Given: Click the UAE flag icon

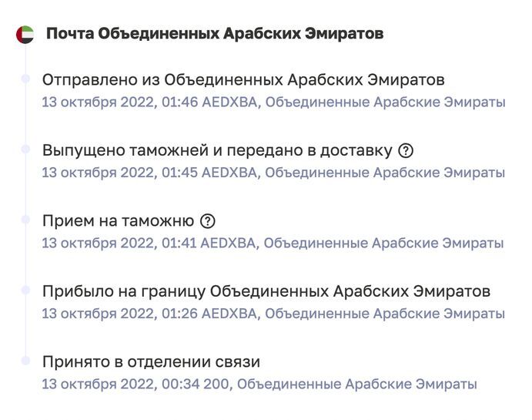Looking at the screenshot, I should click(25, 35).
